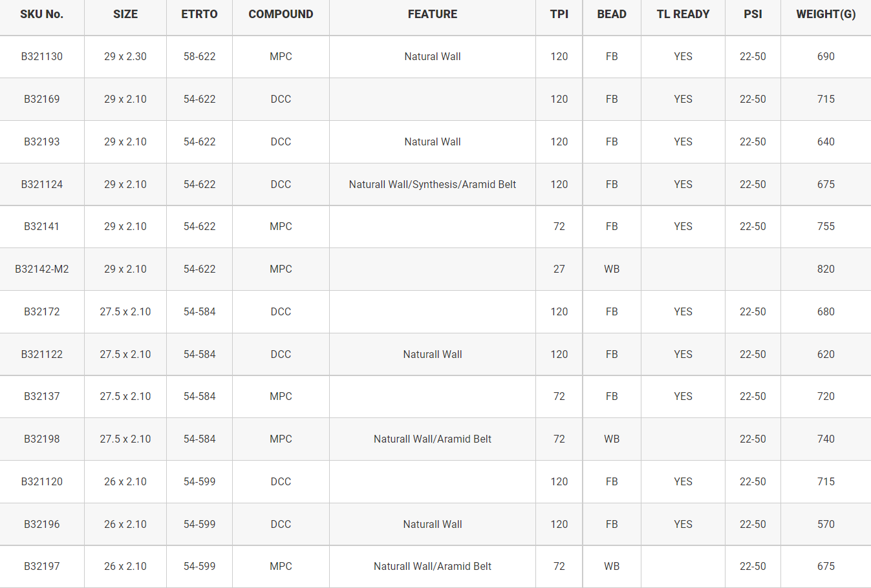Select the ETRTO column header
The height and width of the screenshot is (588, 871).
(199, 14)
